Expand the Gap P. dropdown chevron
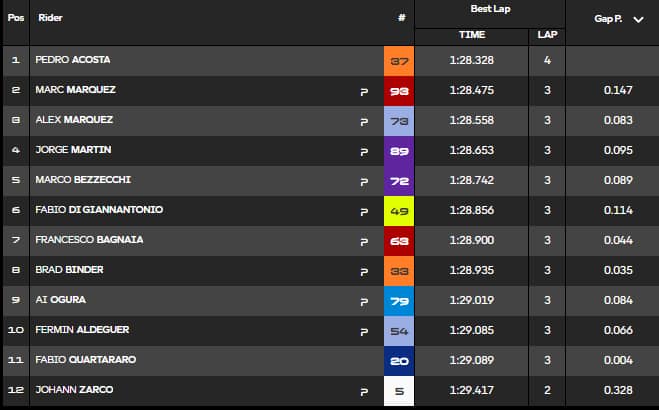Viewport: 659px width, 410px height. point(638,19)
